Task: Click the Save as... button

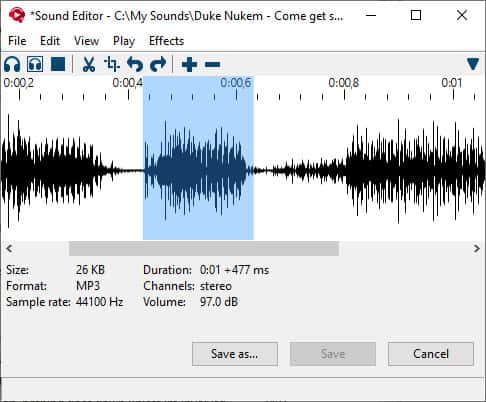Action: point(235,354)
